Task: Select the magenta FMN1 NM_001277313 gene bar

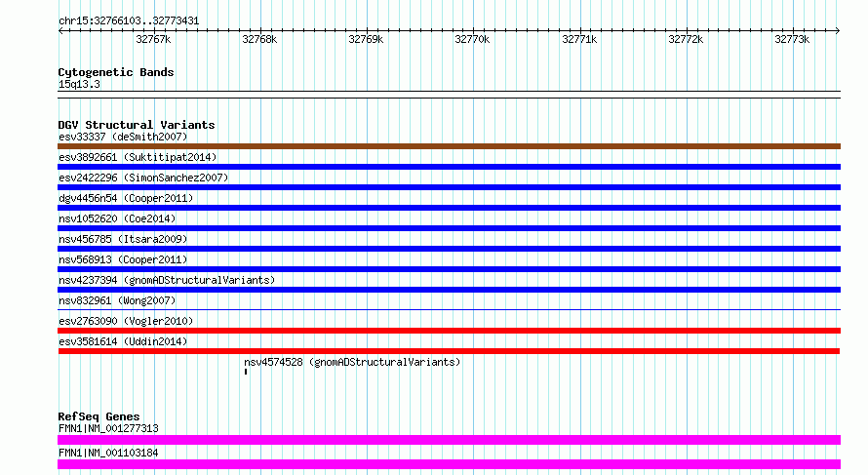Action: (x=449, y=440)
